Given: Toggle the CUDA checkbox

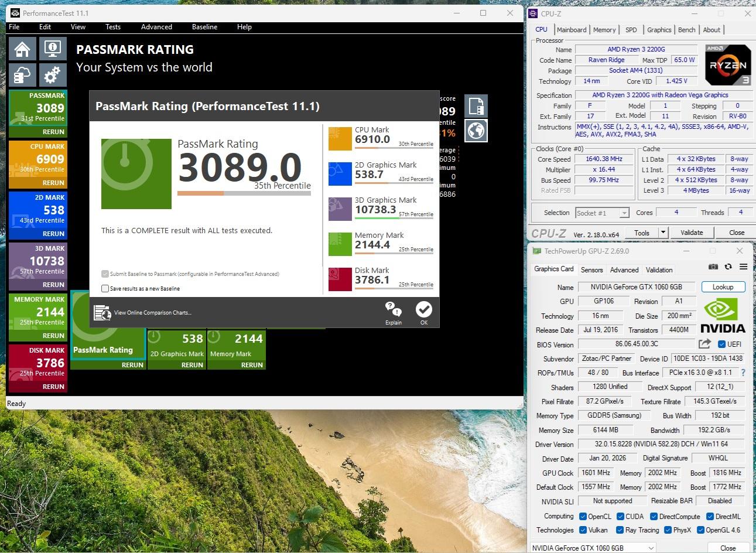Looking at the screenshot, I should pyautogui.click(x=620, y=517).
